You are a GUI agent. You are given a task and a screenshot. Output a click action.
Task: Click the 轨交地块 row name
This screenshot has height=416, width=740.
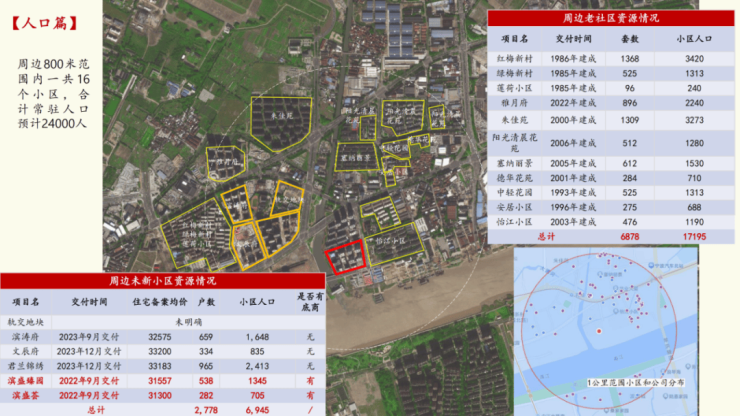click(25, 323)
